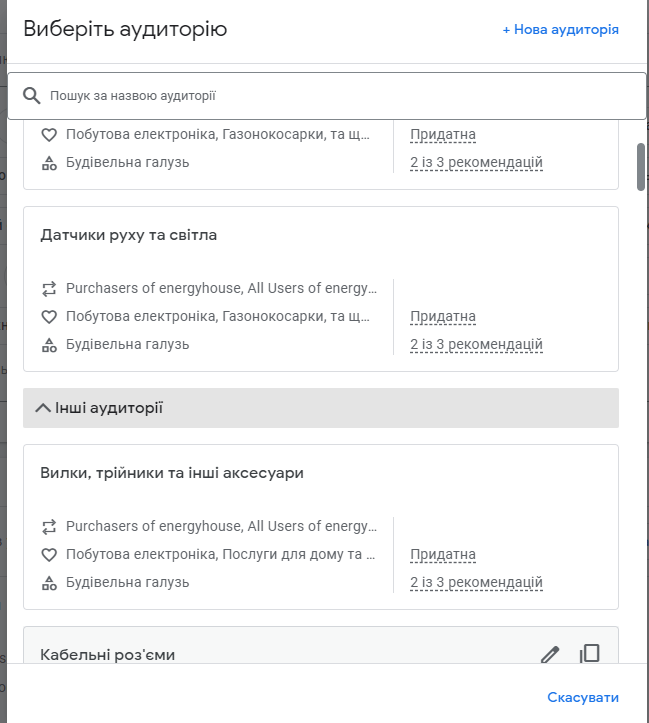
Task: Focus the Пошук за назвою аудиторії field
Action: click(330, 96)
